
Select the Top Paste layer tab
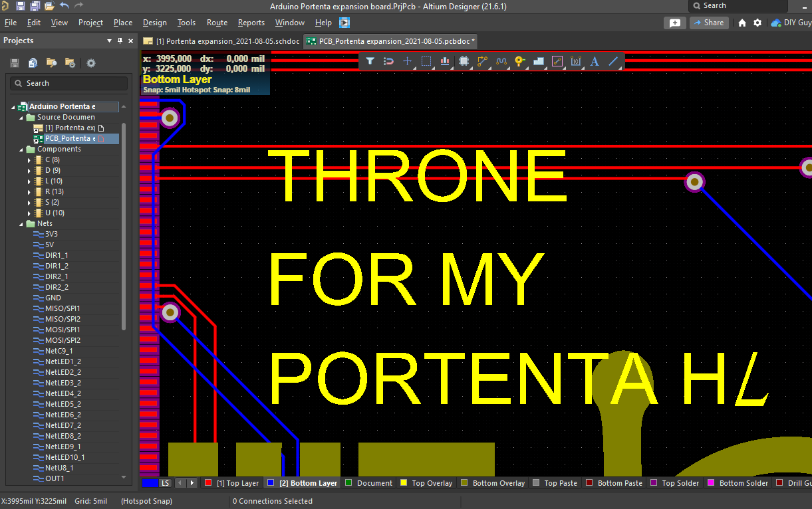555,483
